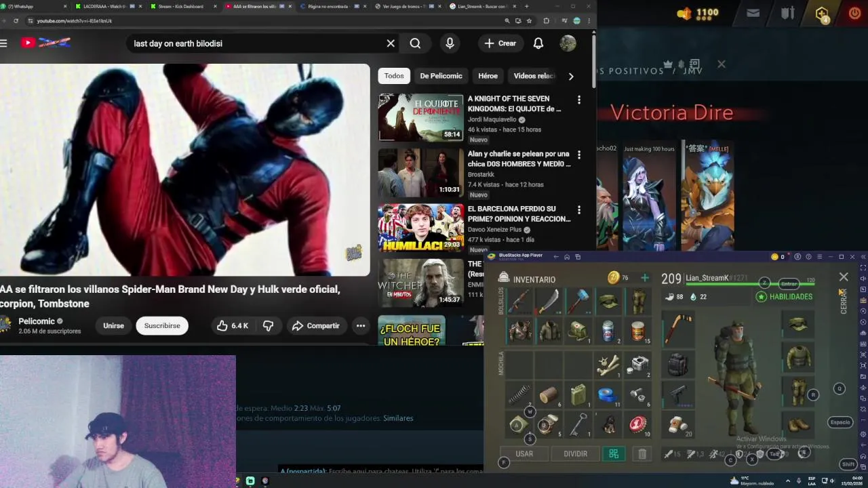Select the first aid bag item
The height and width of the screenshot is (488, 868).
point(579,331)
